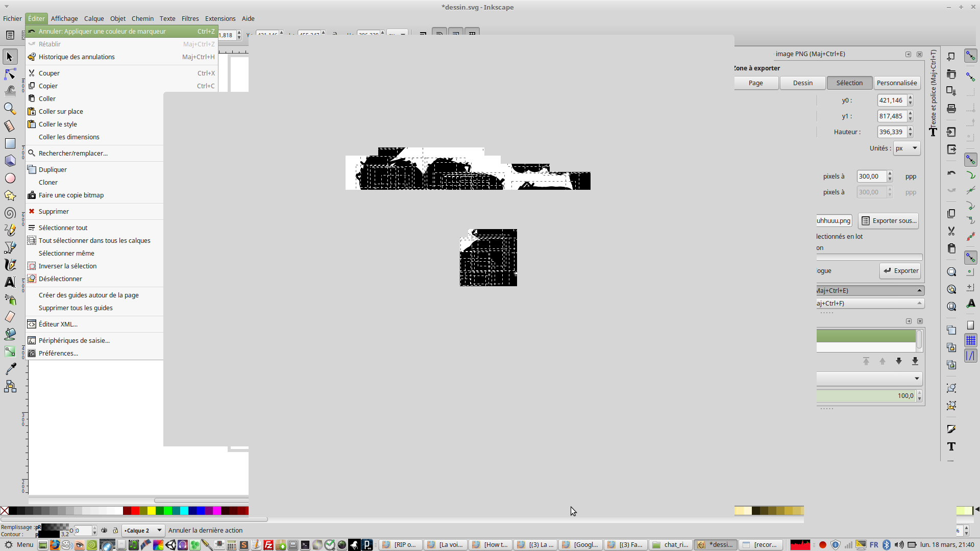
Task: Click the Exporter button
Action: coord(900,271)
